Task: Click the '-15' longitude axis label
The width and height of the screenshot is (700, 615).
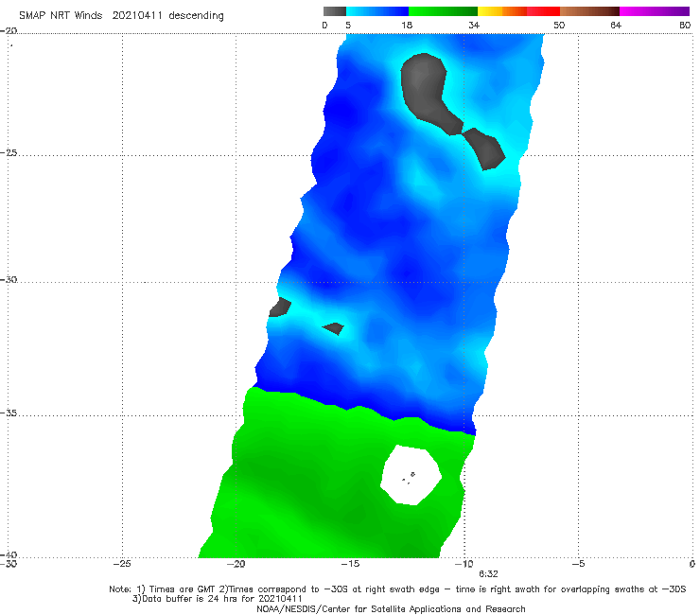Action: [x=350, y=564]
